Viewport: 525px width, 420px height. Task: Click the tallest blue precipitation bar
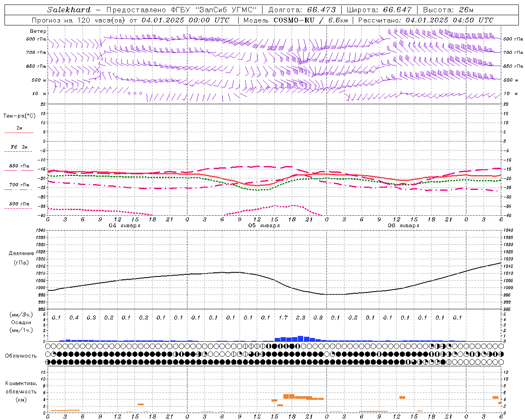click(301, 339)
